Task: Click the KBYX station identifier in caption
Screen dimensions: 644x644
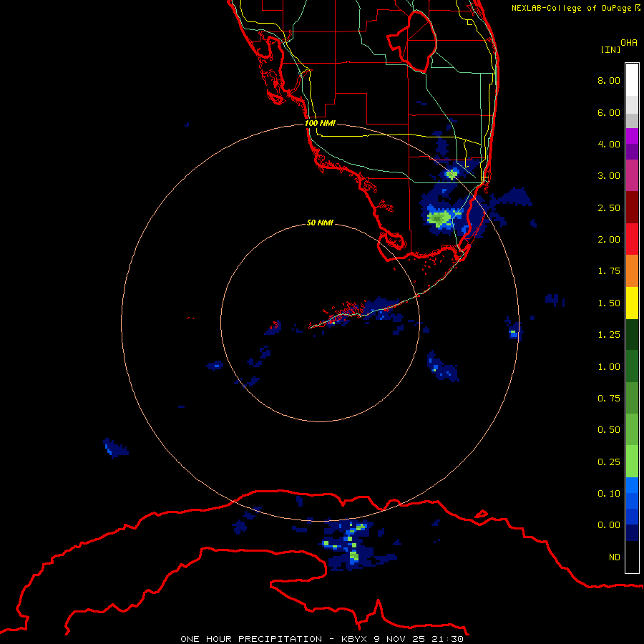Action: pyautogui.click(x=354, y=639)
